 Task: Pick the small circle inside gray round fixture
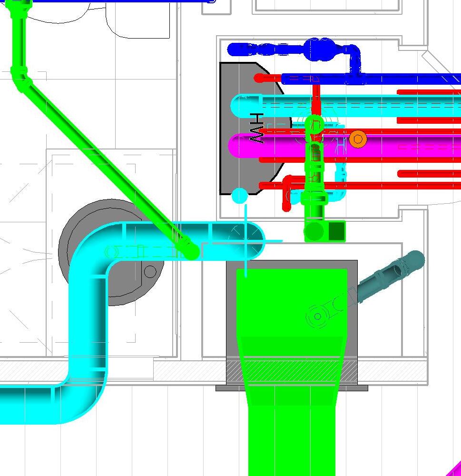coord(150,272)
